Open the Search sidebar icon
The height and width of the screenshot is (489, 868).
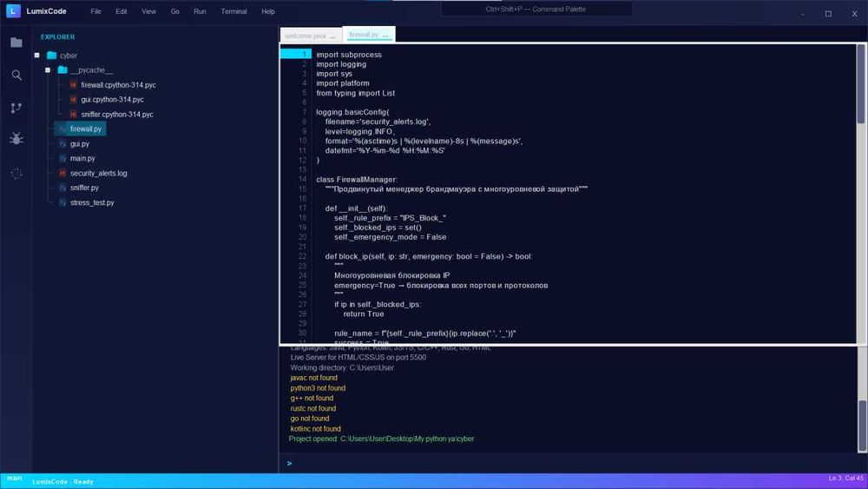coord(16,76)
